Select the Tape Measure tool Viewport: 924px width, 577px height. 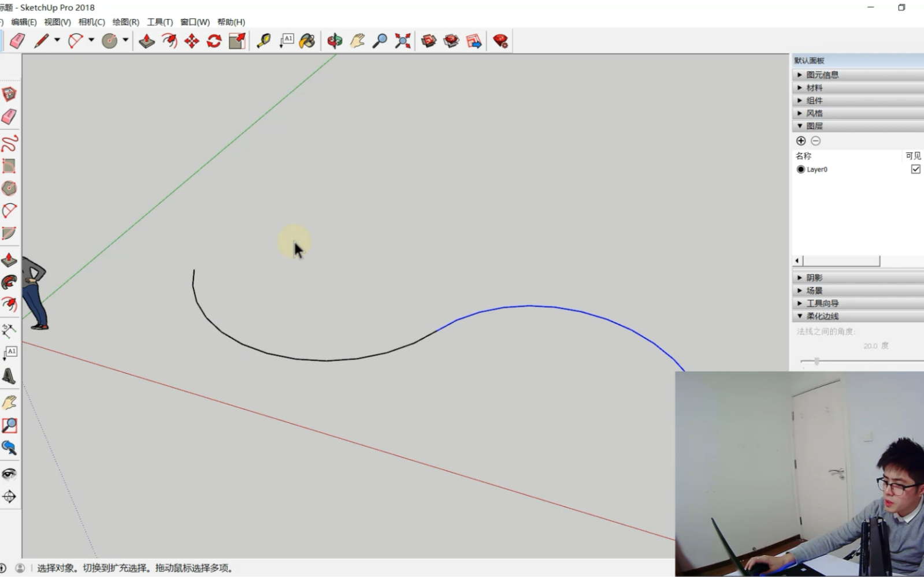(x=264, y=40)
